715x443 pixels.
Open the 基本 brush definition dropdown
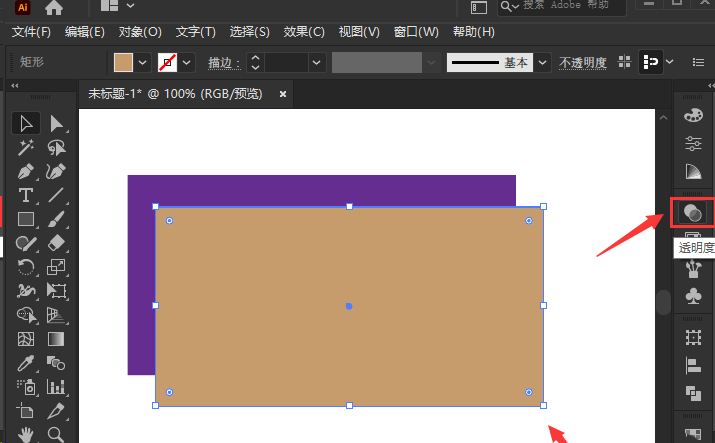[542, 62]
